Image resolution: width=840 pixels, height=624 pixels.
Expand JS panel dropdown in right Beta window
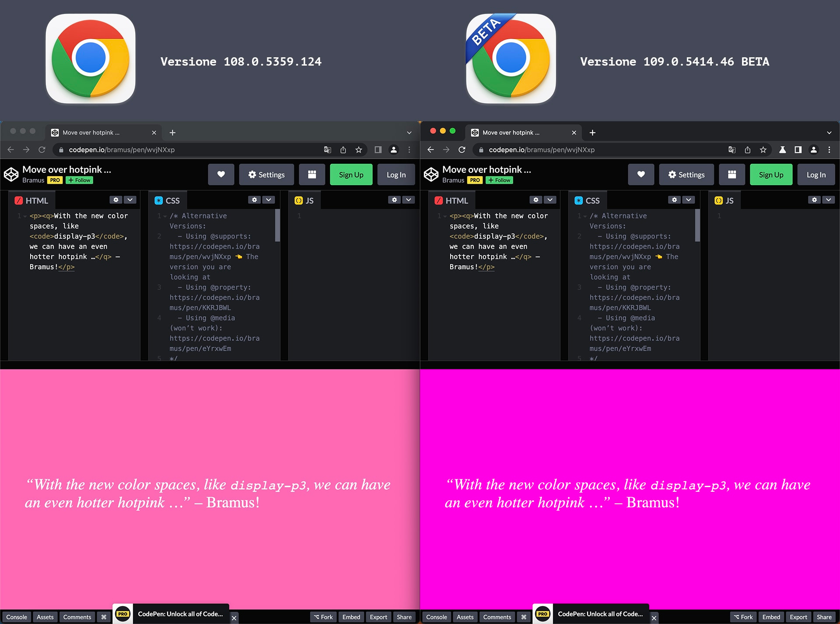tap(829, 200)
